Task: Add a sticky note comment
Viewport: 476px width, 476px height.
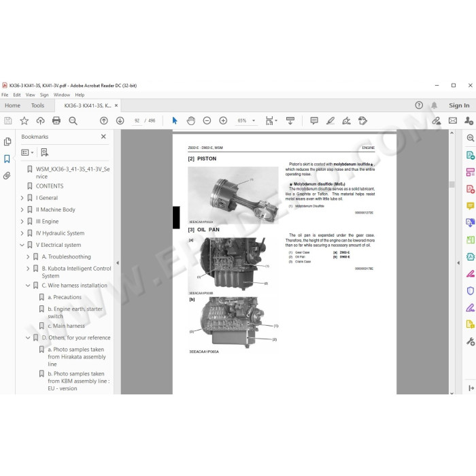Action: click(314, 121)
